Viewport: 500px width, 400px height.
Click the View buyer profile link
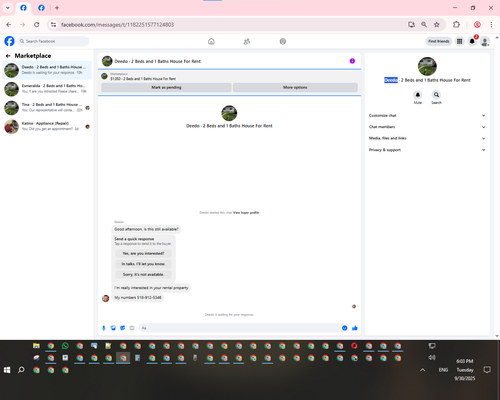246,212
